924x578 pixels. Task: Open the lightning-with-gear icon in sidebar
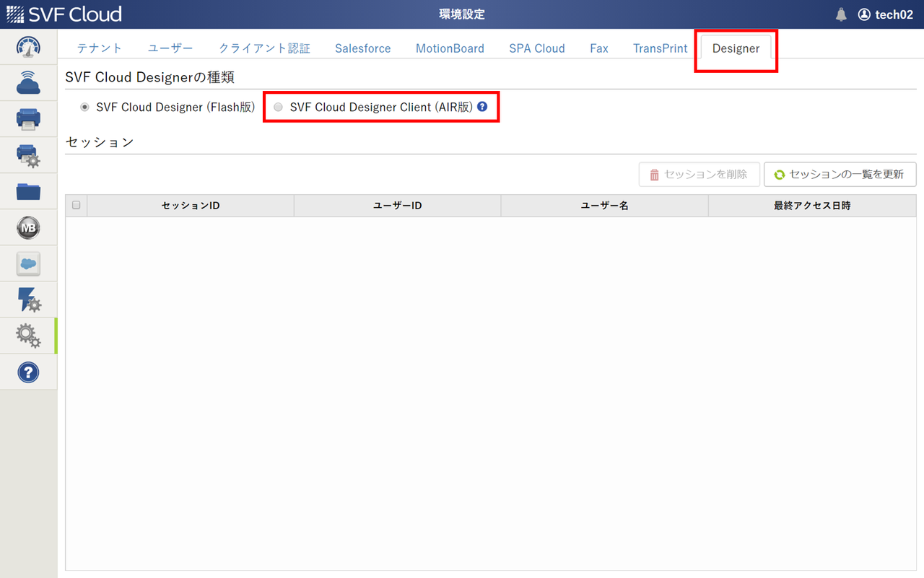(x=28, y=299)
